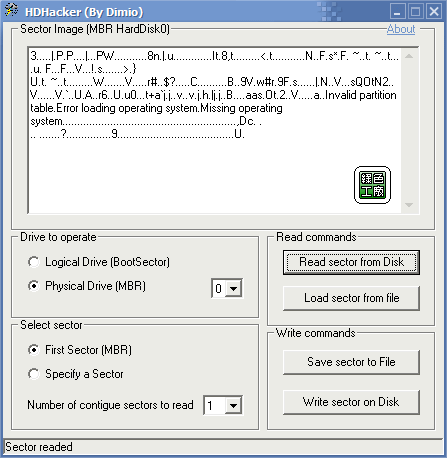
Task: Close the HDHacker window
Action: click(434, 11)
